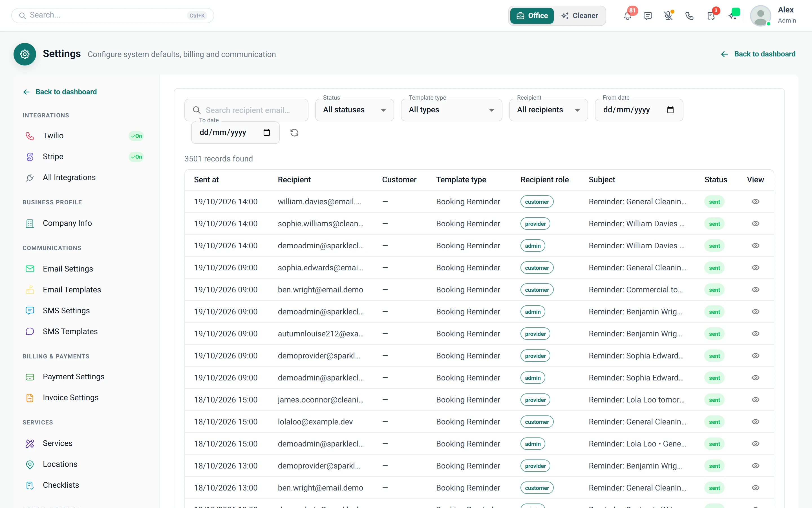
Task: Click the From date input field
Action: point(639,110)
